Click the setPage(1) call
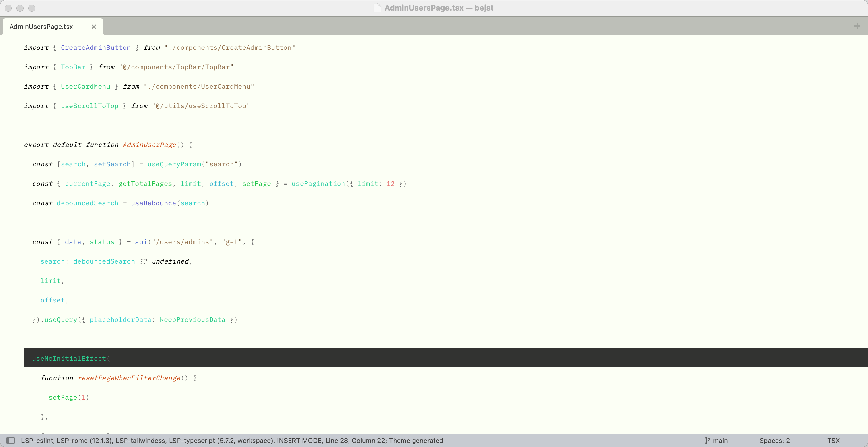Image resolution: width=868 pixels, height=447 pixels. 69,398
